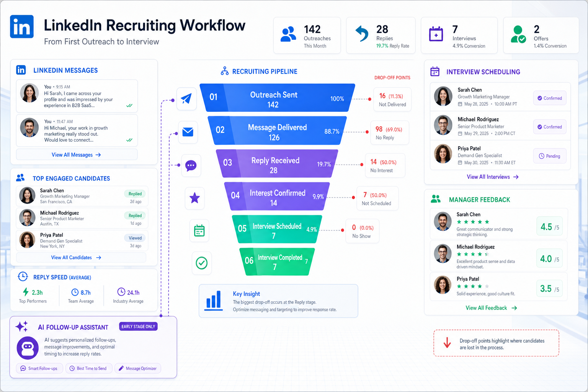The image size is (588, 392).
Task: Click the 4.5 /5 feedback score
Action: pyautogui.click(x=550, y=227)
